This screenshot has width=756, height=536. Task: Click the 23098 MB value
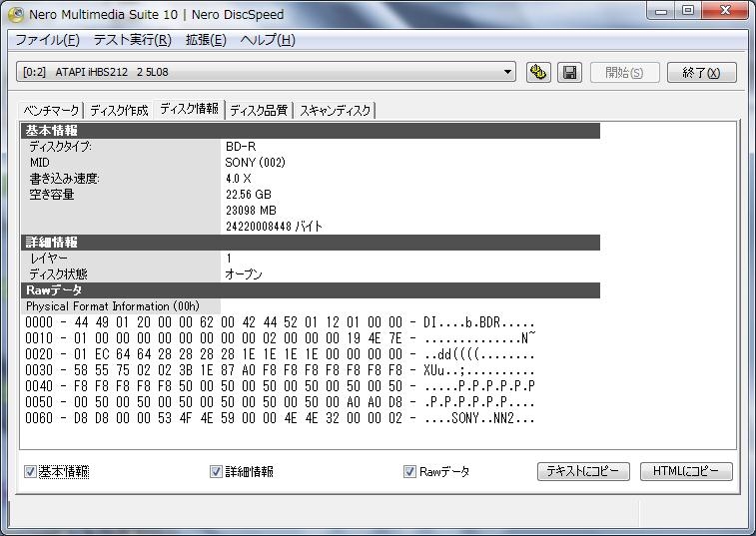pos(251,211)
